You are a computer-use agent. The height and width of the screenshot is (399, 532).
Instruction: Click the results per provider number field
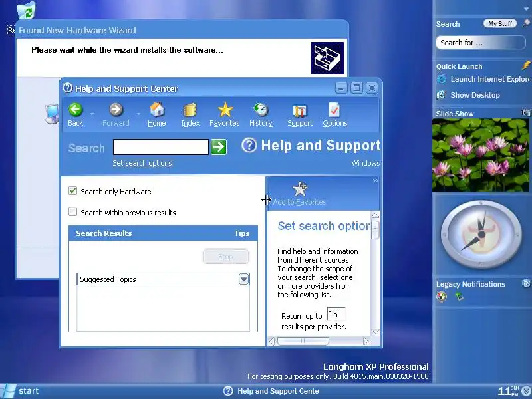pos(336,314)
